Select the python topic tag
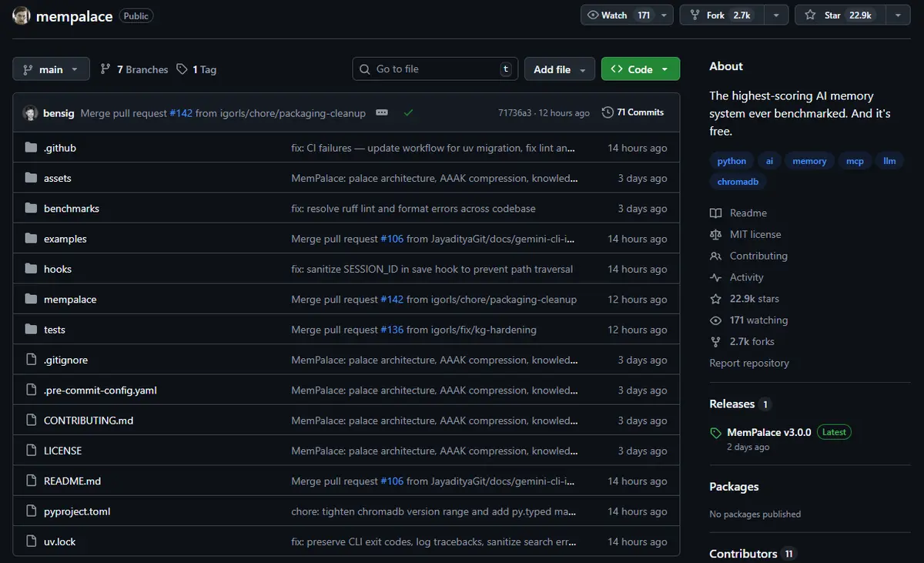Viewport: 924px width, 563px height. coord(731,161)
